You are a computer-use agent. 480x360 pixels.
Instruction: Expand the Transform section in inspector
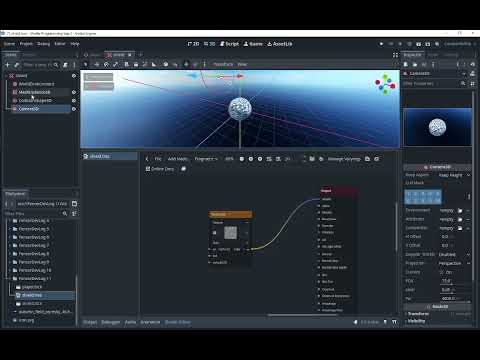pos(437,314)
